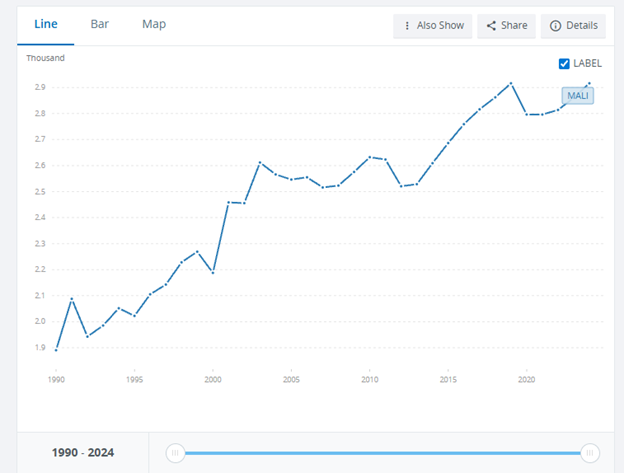The width and height of the screenshot is (624, 473).
Task: Click the MALI series label tag
Action: (x=577, y=96)
